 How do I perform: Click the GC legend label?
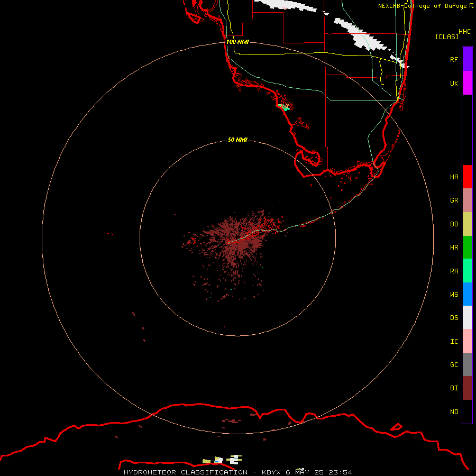pos(454,364)
